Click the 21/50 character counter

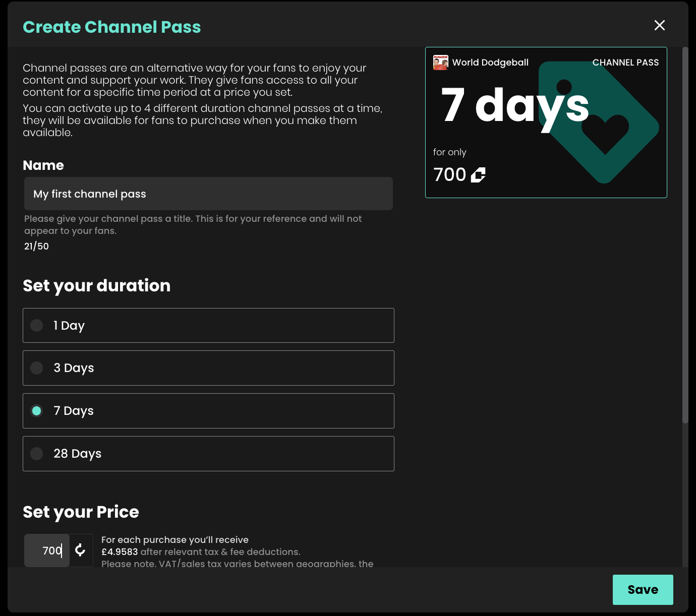pos(36,247)
